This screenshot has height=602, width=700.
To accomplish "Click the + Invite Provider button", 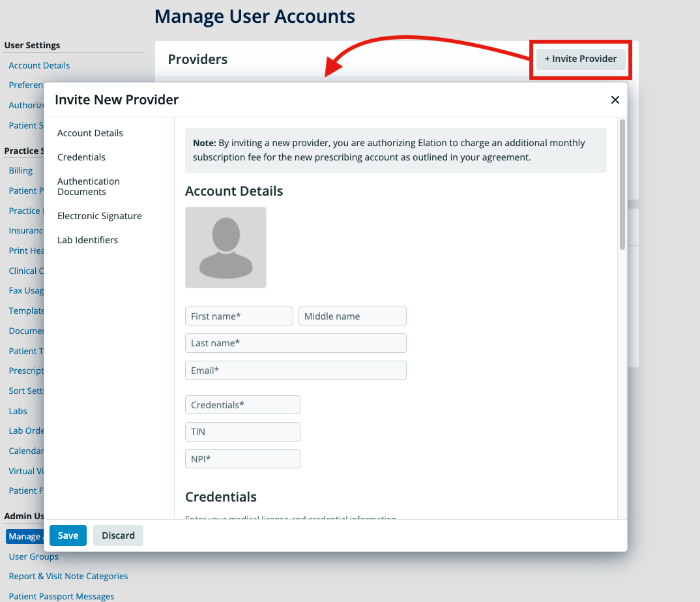I will click(580, 59).
